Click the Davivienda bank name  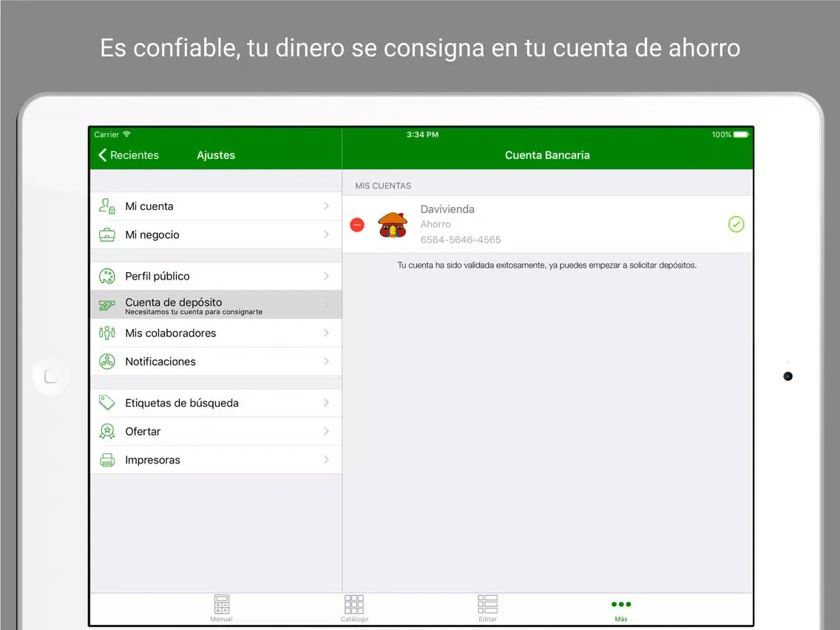coord(447,209)
